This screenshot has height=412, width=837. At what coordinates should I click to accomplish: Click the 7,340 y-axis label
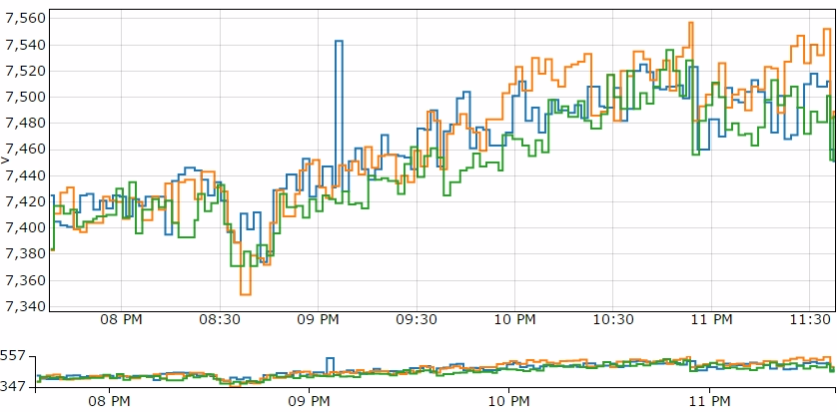25,307
